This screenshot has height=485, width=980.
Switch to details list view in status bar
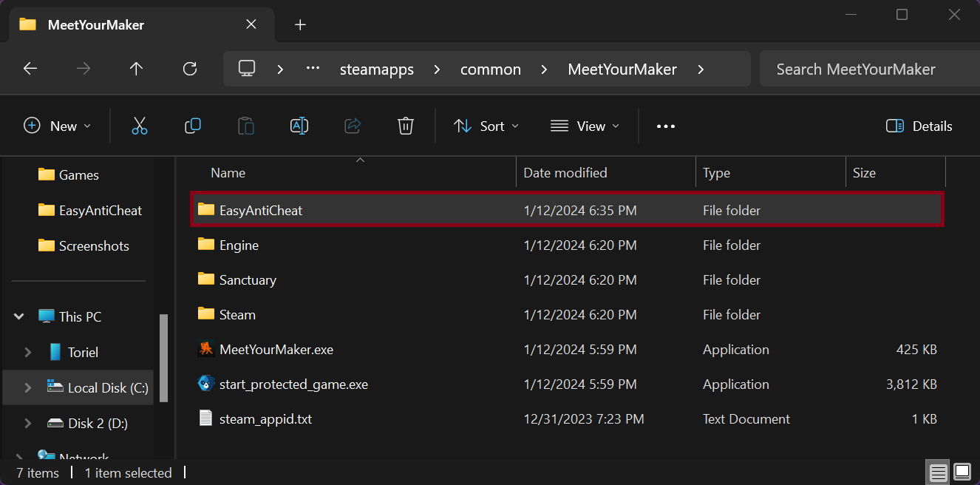[938, 472]
